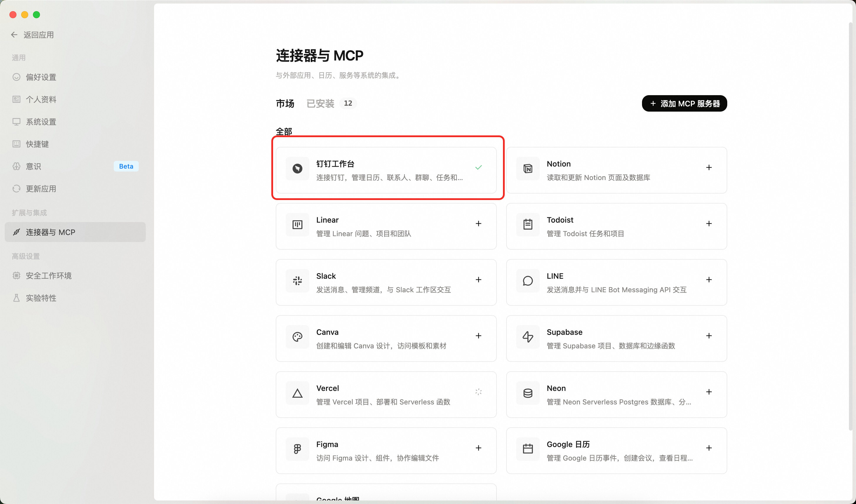This screenshot has width=856, height=504.
Task: Click the Slack logo icon
Action: pos(297,280)
